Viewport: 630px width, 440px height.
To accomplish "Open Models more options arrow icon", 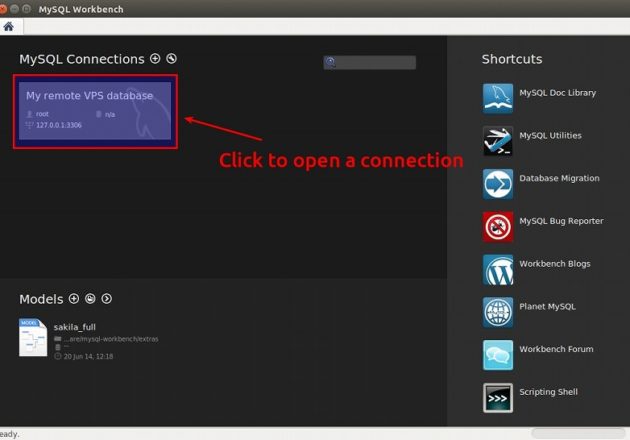I will pyautogui.click(x=106, y=299).
